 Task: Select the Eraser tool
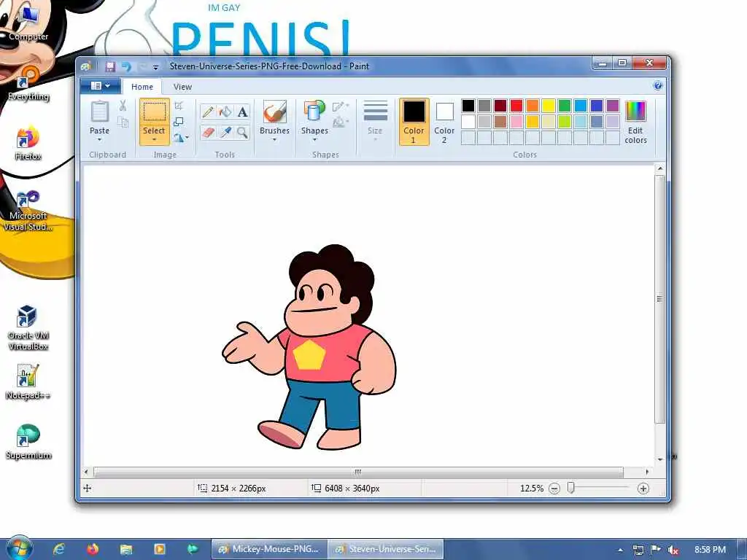pyautogui.click(x=208, y=132)
